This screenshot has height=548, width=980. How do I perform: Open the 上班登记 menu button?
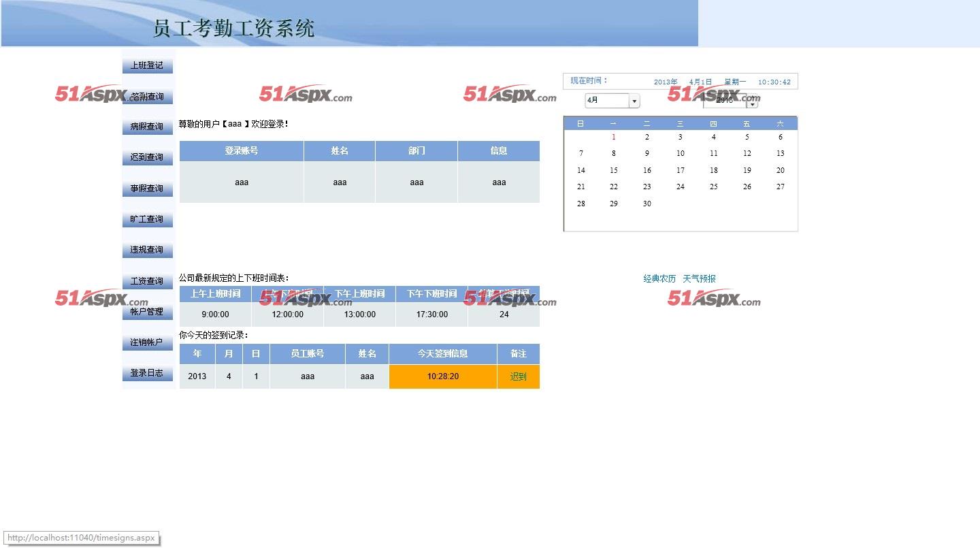147,65
